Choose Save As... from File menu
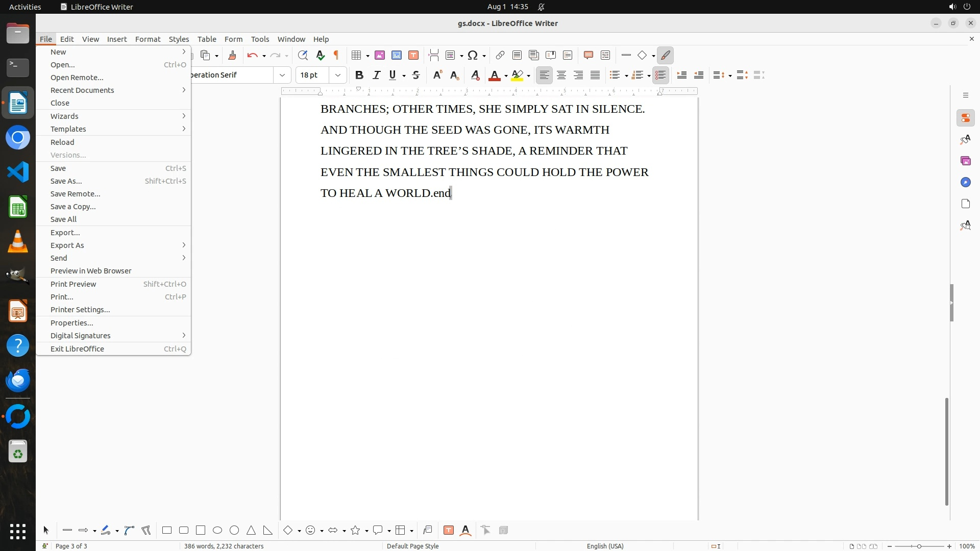Viewport: 980px width, 551px height. [x=66, y=181]
